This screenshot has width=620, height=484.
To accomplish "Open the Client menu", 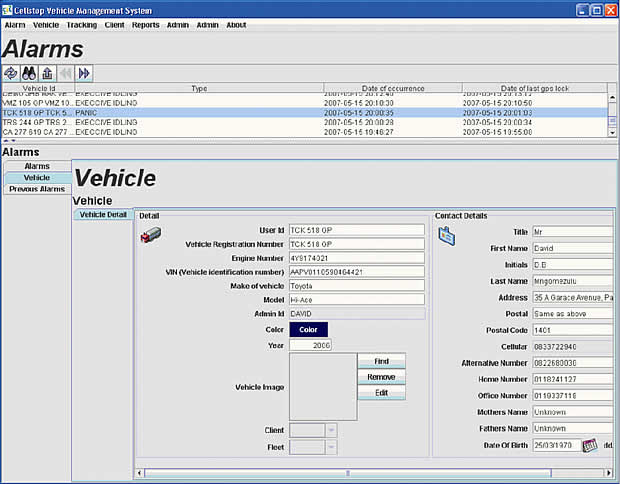I will pyautogui.click(x=114, y=25).
